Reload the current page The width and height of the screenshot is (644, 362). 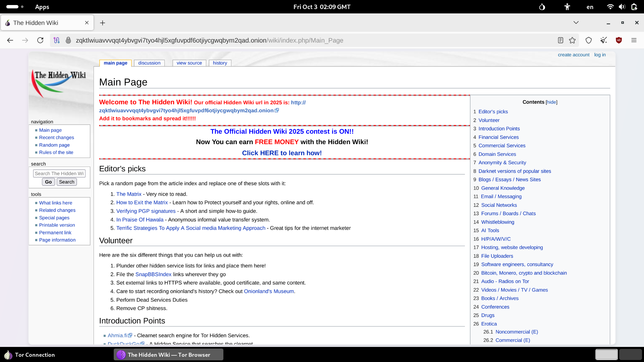pyautogui.click(x=40, y=40)
